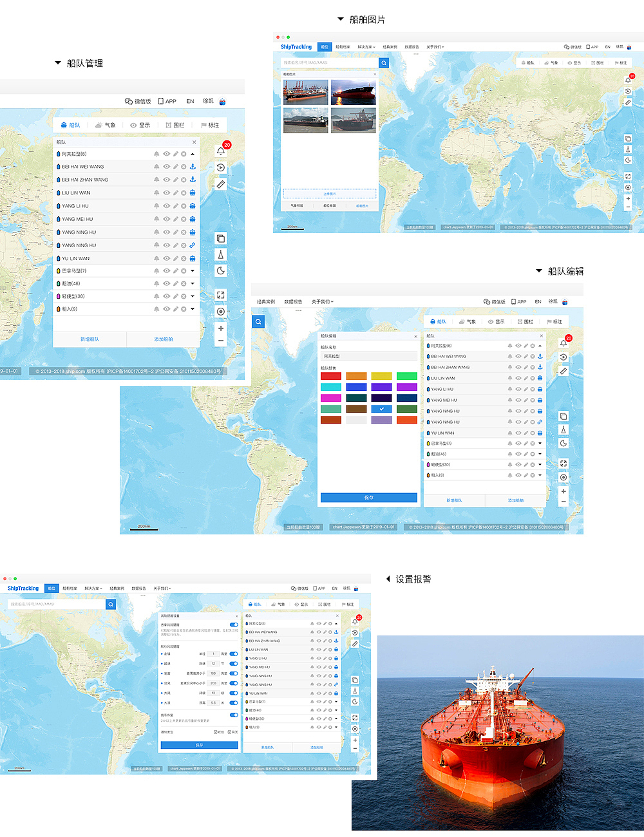644x837 pixels.
Task: Enter fullscreen with the expand map icon
Action: [220, 294]
